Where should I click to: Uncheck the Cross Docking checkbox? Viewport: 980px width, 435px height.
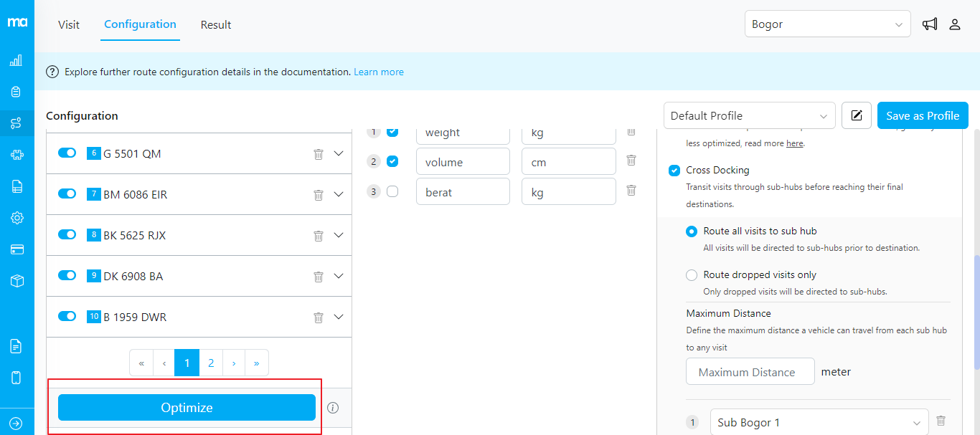[x=674, y=171]
